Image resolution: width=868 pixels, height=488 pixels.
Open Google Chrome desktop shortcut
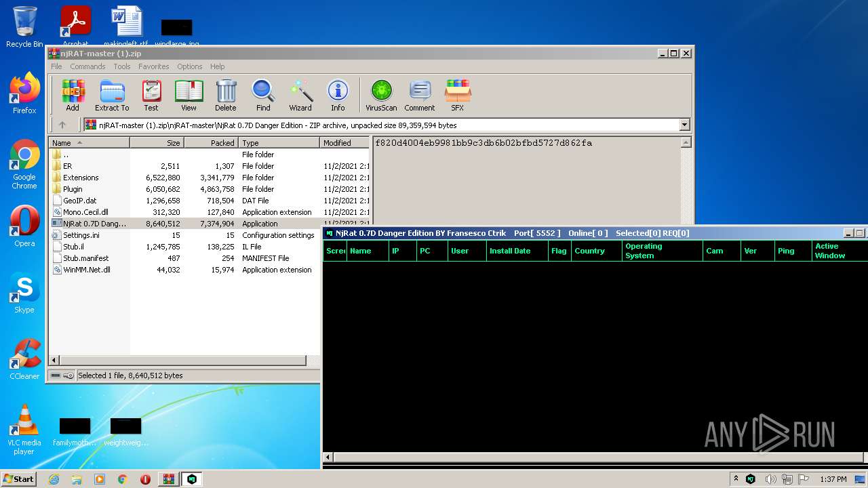pyautogui.click(x=24, y=165)
